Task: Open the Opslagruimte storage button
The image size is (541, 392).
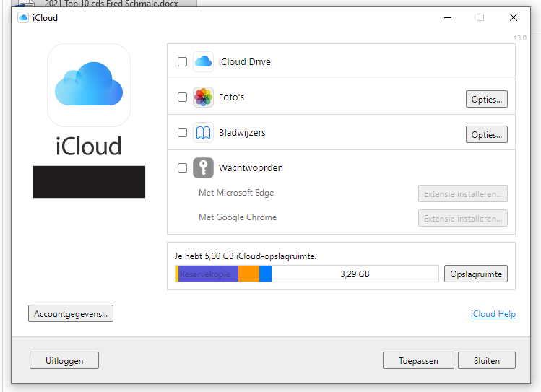Action: 476,274
